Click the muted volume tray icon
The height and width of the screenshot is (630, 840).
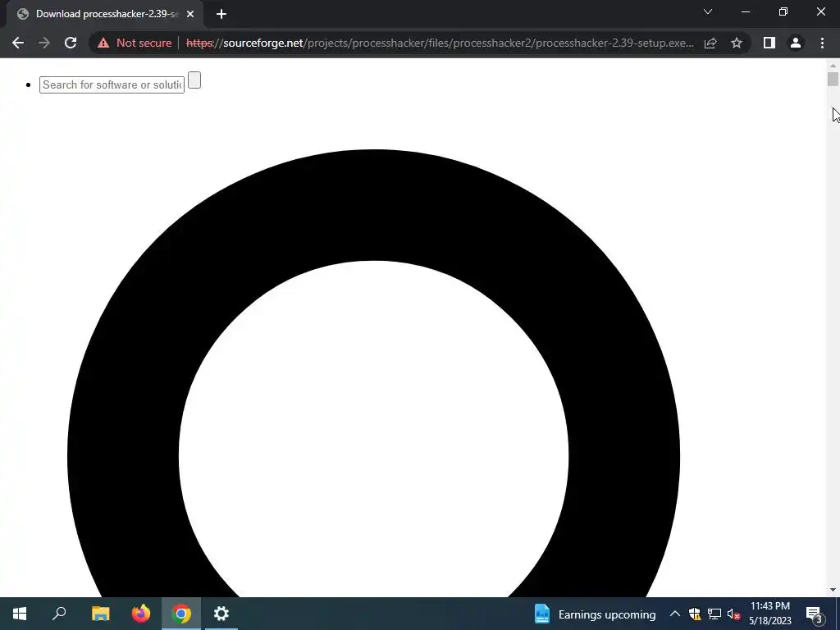733,614
